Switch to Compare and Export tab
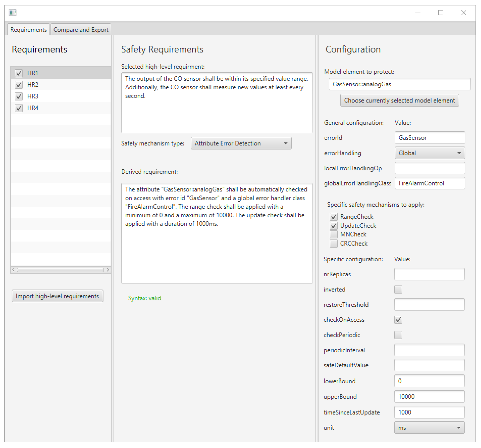This screenshot has height=448, width=481. (x=81, y=30)
